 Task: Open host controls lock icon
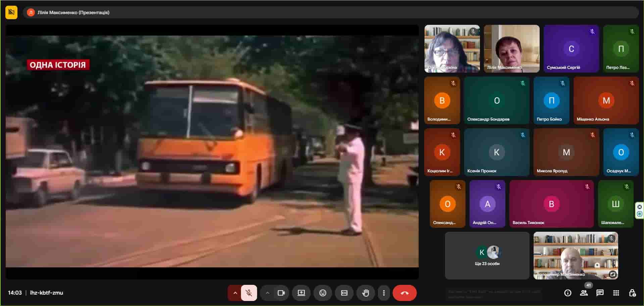point(632,293)
